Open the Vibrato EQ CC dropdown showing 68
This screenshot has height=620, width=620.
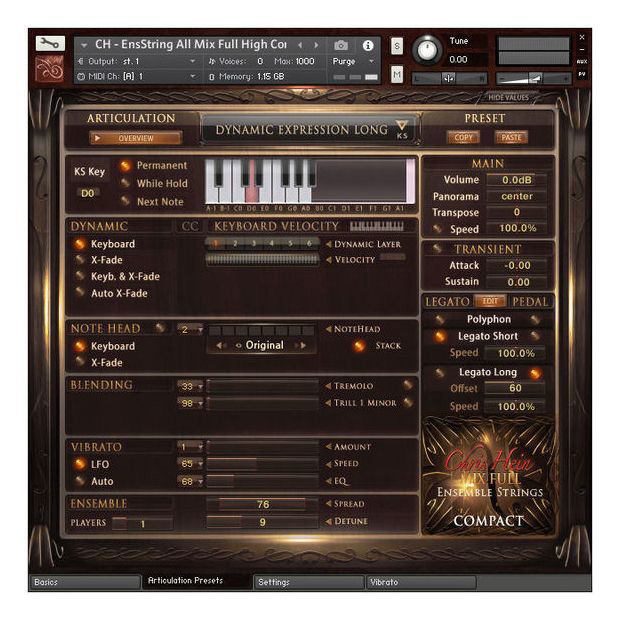[x=190, y=481]
